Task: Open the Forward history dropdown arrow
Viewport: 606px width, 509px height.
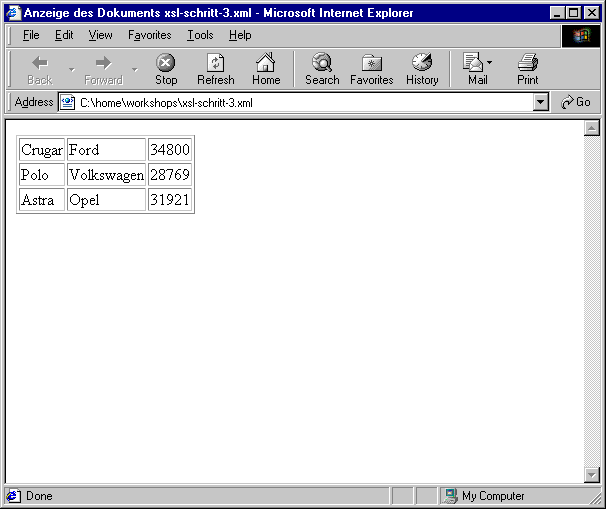Action: point(134,69)
